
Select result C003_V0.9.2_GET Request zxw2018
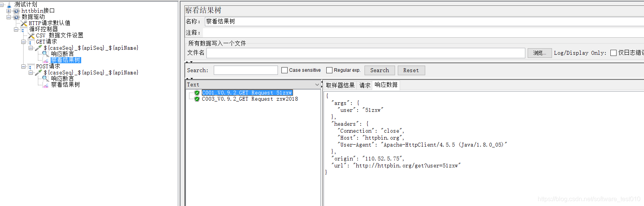(x=250, y=99)
